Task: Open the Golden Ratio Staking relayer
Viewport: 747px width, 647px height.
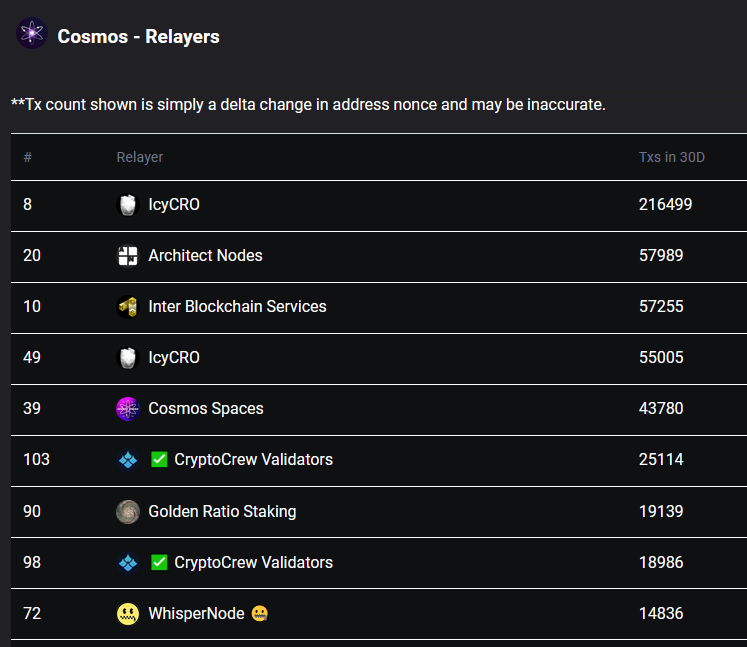Action: pos(222,512)
